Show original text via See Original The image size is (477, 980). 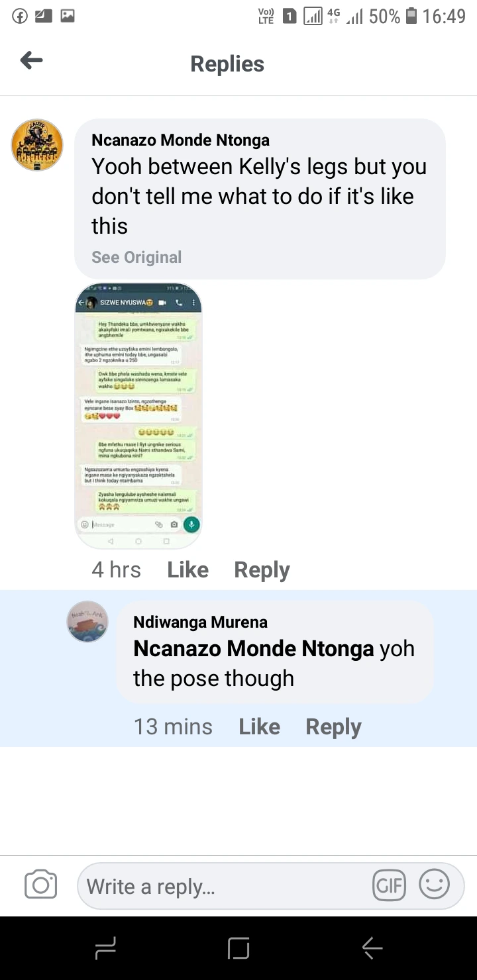point(136,257)
